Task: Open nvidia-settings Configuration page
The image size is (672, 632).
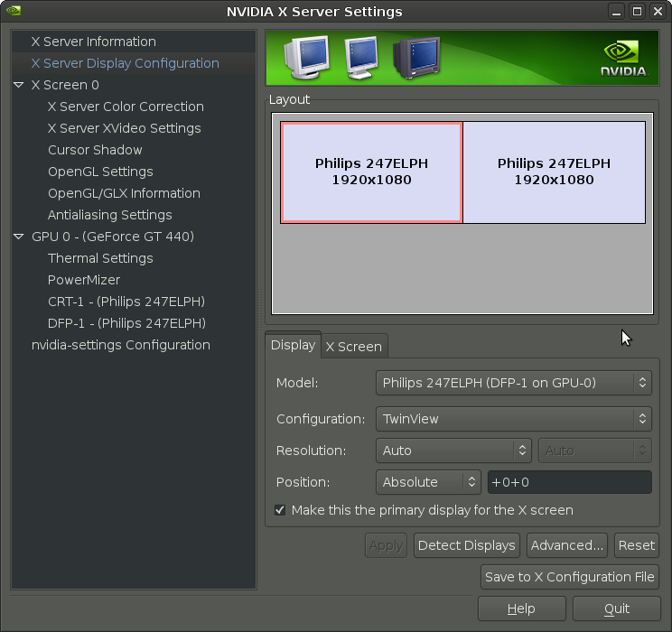Action: [x=121, y=345]
